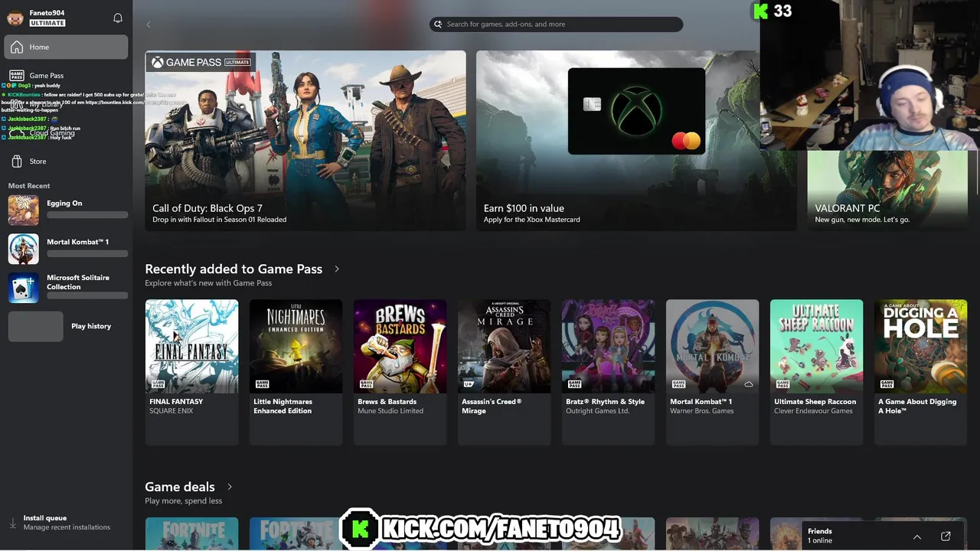Screen dimensions: 980x551
Task: Click the search field
Action: (556, 24)
